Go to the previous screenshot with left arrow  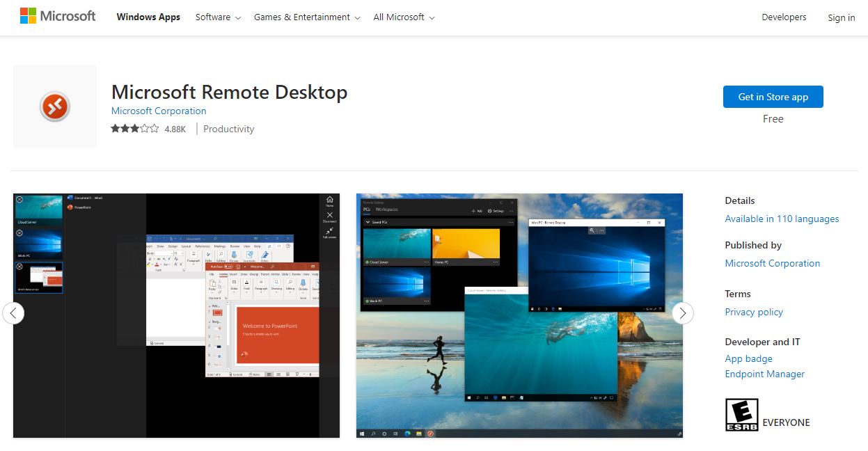point(13,313)
